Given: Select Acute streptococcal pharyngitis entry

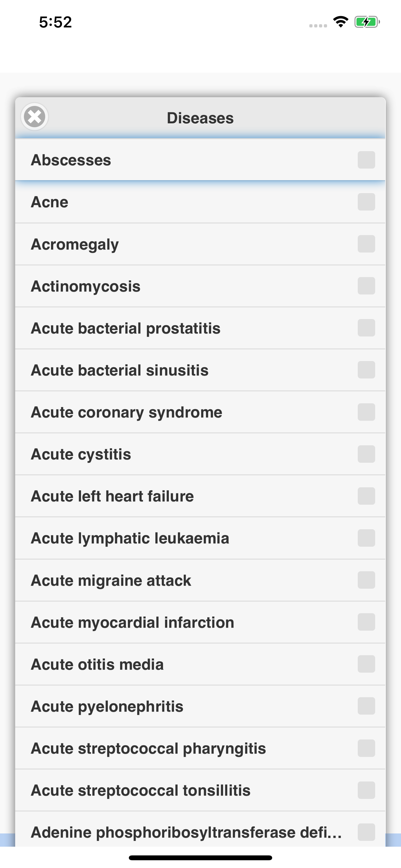Looking at the screenshot, I should click(200, 748).
